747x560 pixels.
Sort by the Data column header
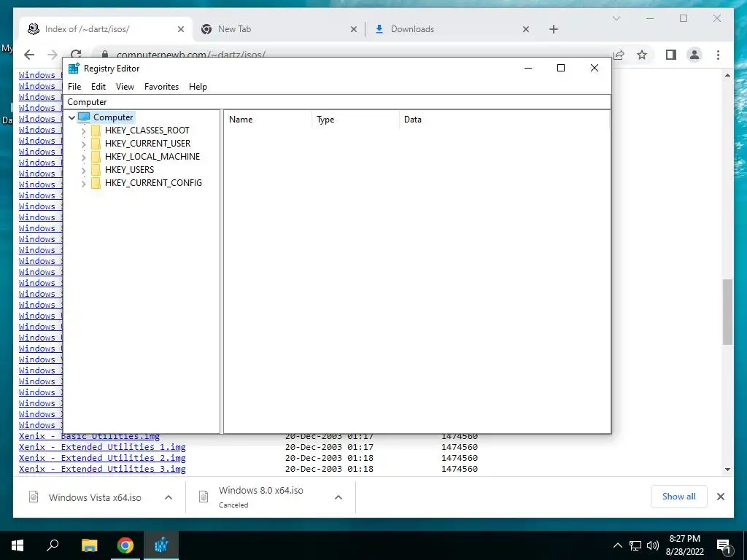click(504, 120)
